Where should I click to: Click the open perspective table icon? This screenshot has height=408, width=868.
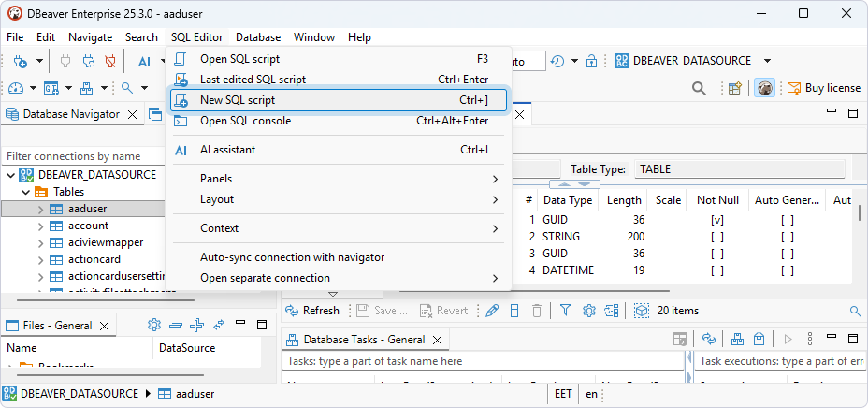(x=734, y=88)
